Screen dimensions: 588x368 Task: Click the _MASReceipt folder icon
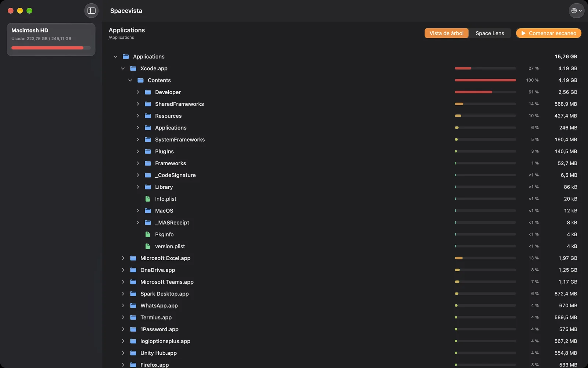click(x=148, y=223)
